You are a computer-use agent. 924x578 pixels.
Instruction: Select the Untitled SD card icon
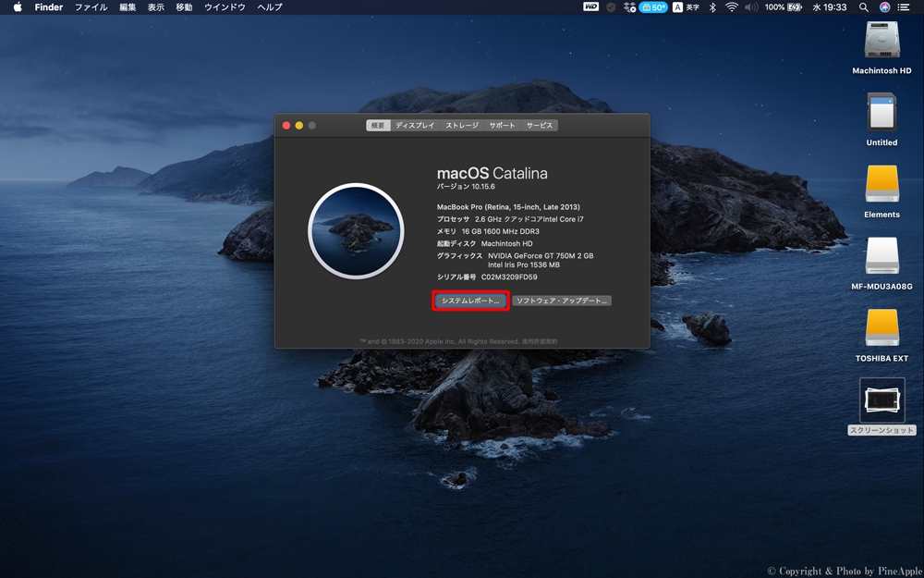pyautogui.click(x=881, y=112)
